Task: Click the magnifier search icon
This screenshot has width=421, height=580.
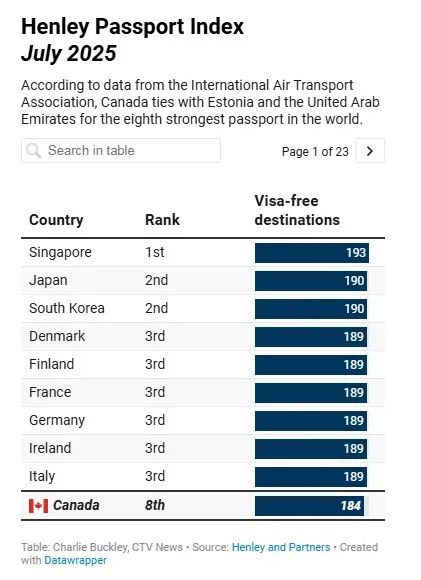Action: pos(34,151)
